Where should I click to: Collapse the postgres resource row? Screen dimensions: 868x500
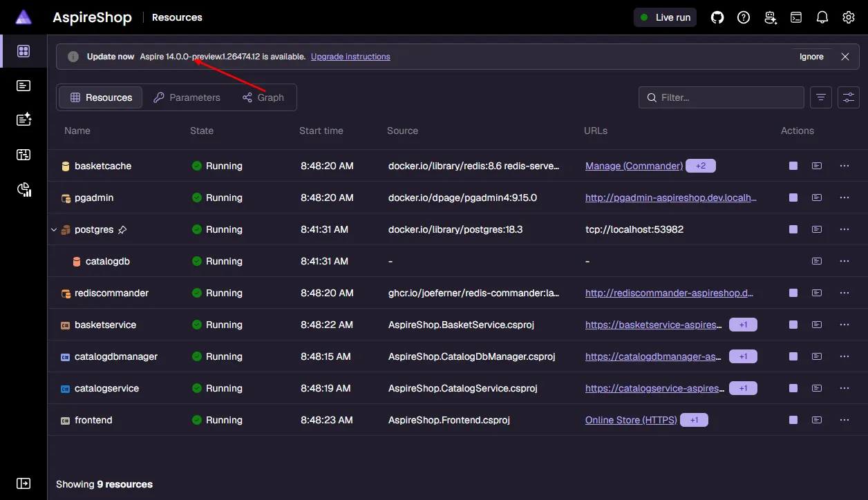click(54, 229)
